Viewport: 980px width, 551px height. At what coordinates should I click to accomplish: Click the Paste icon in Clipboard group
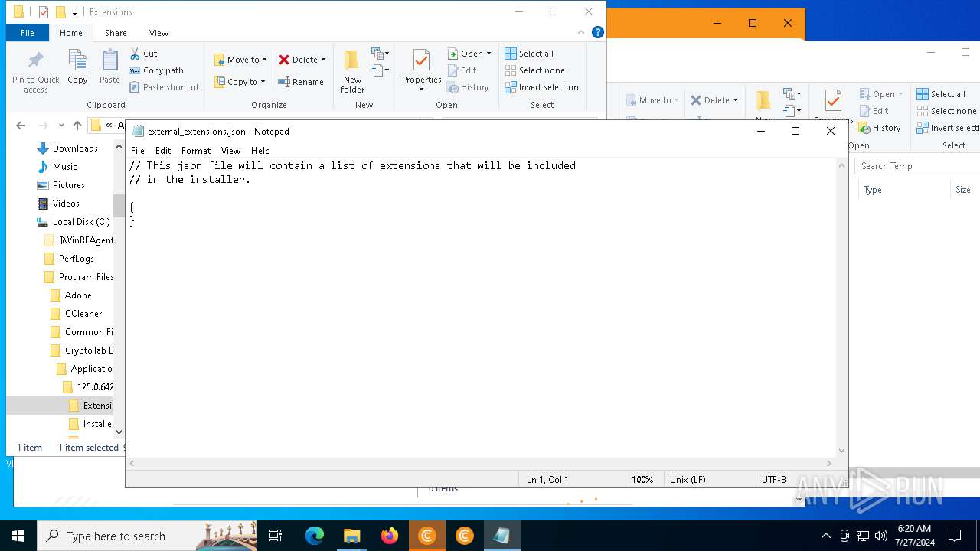[x=109, y=61]
